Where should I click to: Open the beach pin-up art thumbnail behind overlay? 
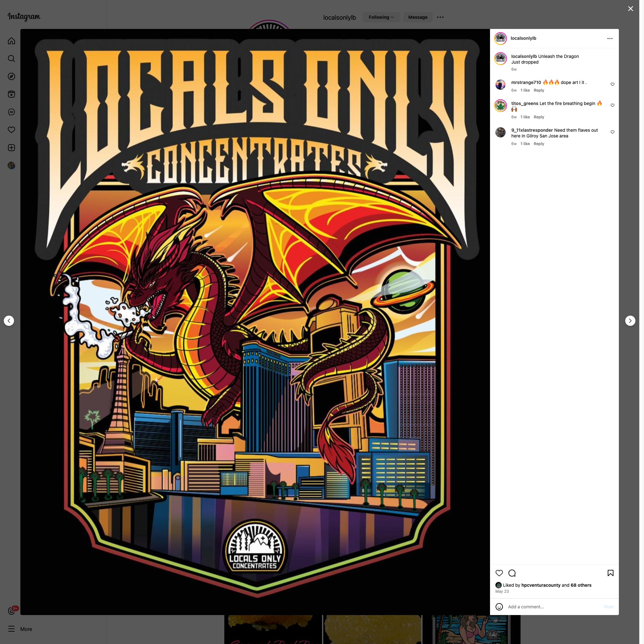point(471,629)
